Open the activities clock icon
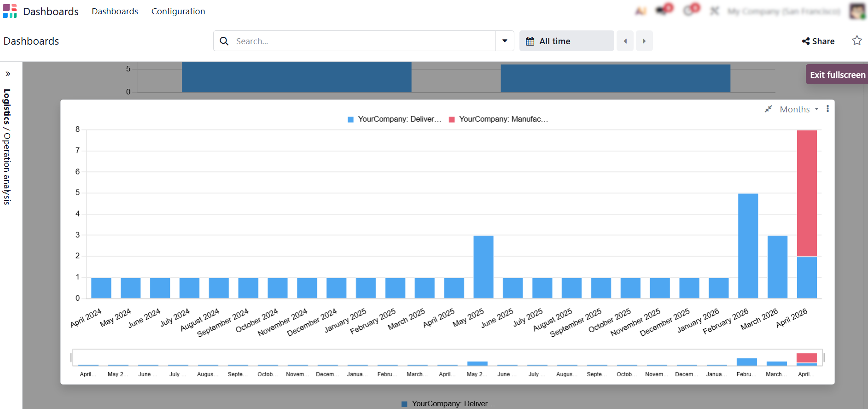Screen dimensions: 868x409 690,11
